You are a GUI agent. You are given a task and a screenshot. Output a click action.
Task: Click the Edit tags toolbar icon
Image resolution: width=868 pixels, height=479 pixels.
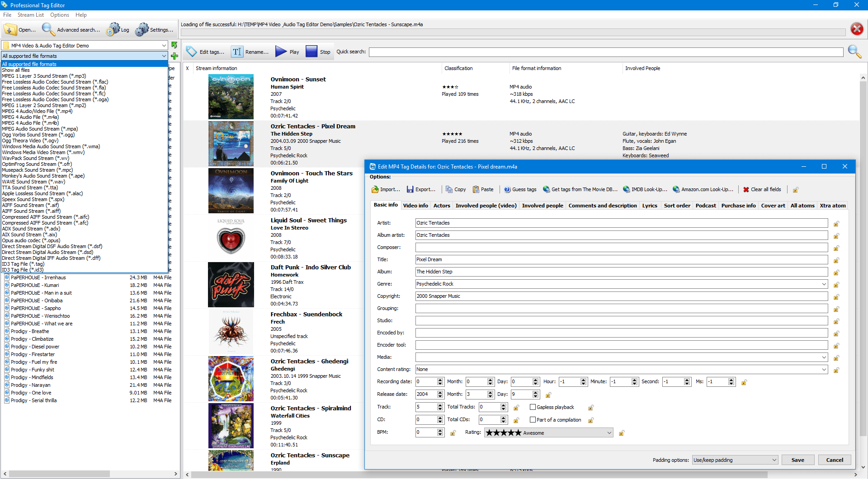tap(192, 52)
